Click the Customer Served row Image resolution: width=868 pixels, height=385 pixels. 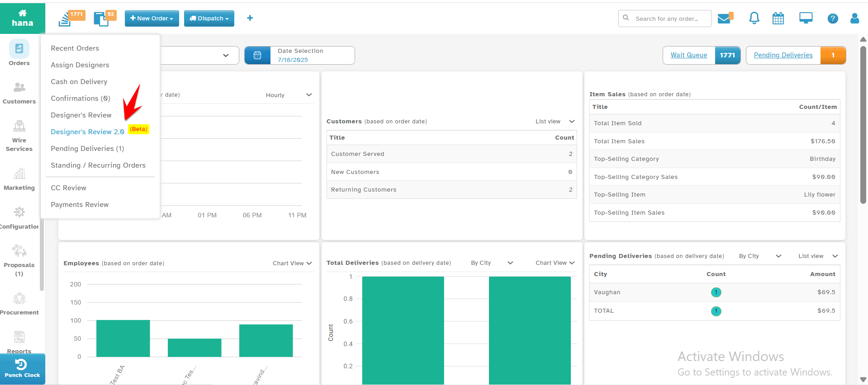(x=451, y=154)
